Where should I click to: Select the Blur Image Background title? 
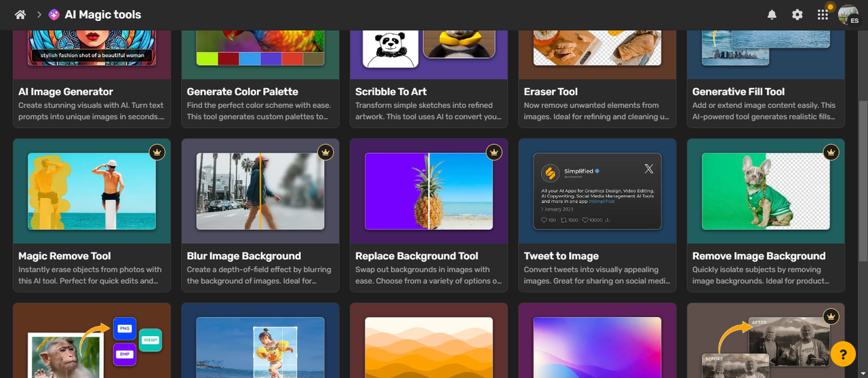pyautogui.click(x=244, y=256)
